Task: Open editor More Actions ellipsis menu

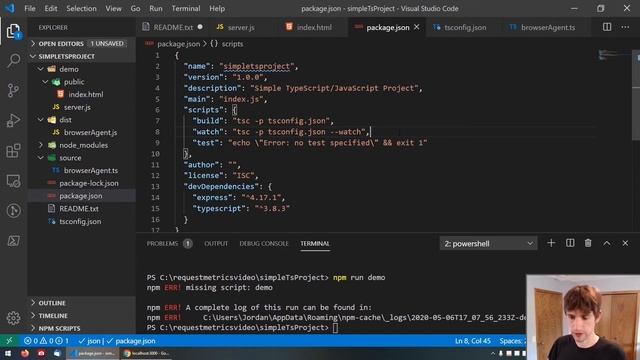Action: [625, 27]
